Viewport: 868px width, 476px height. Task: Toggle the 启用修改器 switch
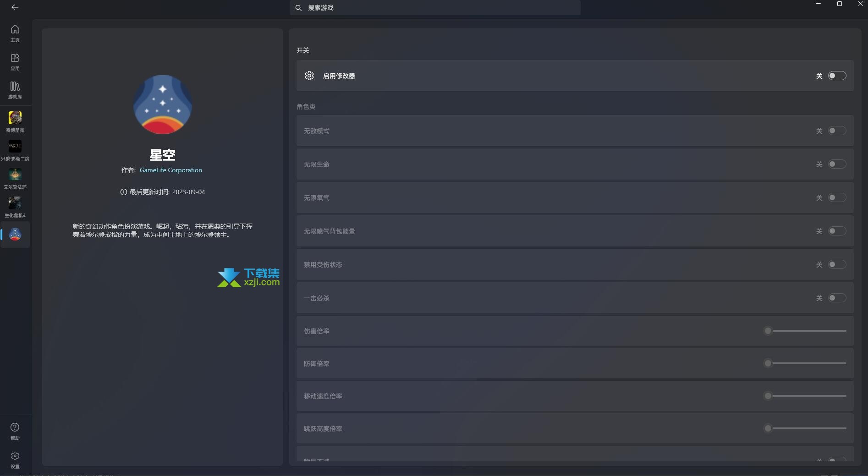click(x=837, y=76)
